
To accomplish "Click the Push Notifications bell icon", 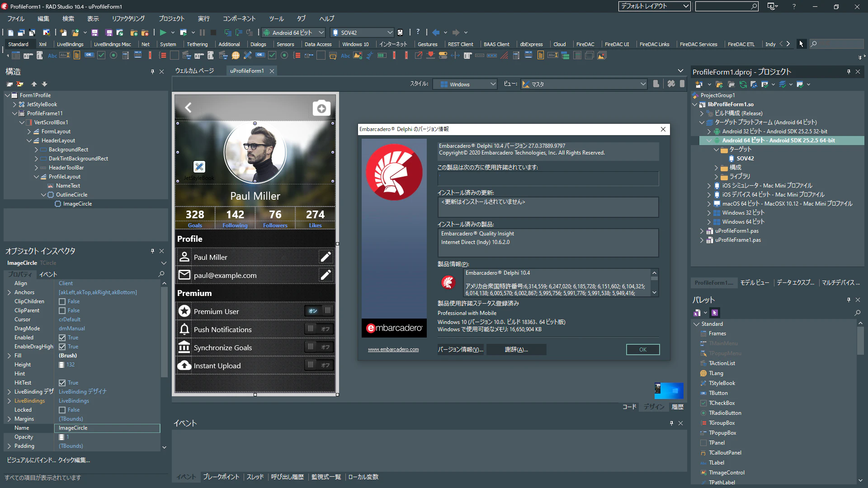I will (184, 329).
